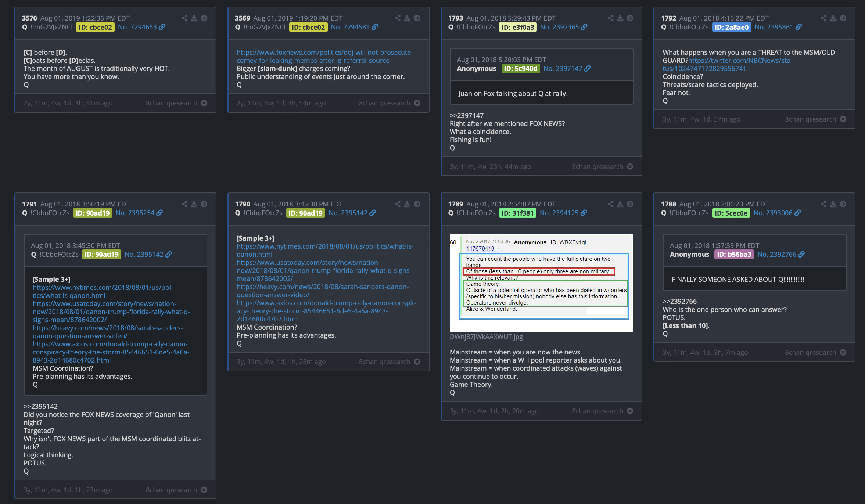Image resolution: width=865 pixels, height=504 pixels.
Task: Select ID badge 5cec6e on post 1788
Action: 731,213
